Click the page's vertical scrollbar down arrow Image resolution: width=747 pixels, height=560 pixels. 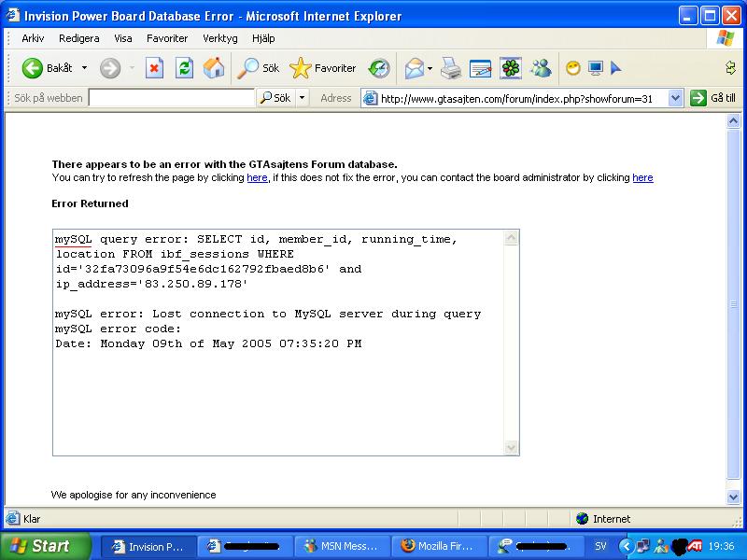pos(733,497)
